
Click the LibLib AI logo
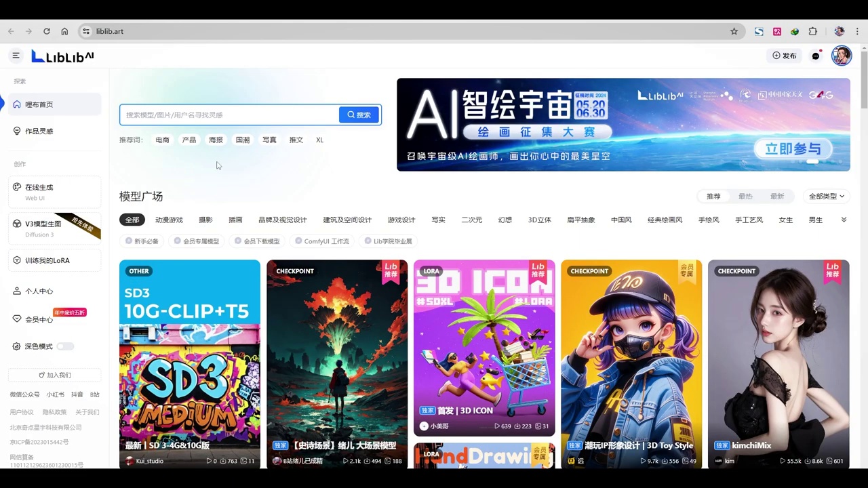(62, 56)
